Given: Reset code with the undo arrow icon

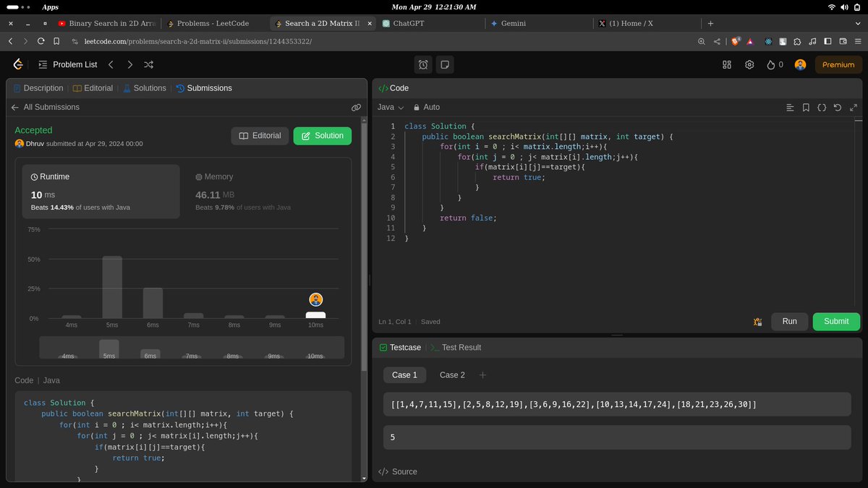Looking at the screenshot, I should pyautogui.click(x=838, y=107).
